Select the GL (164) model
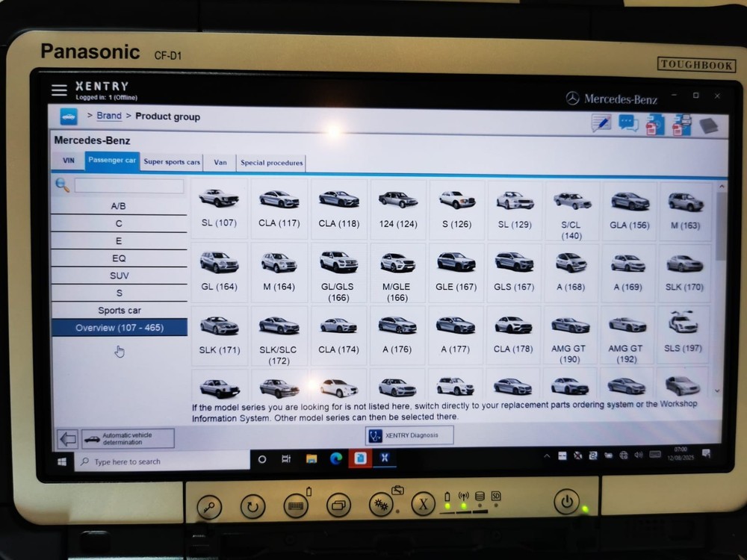The width and height of the screenshot is (747, 560). click(x=219, y=273)
